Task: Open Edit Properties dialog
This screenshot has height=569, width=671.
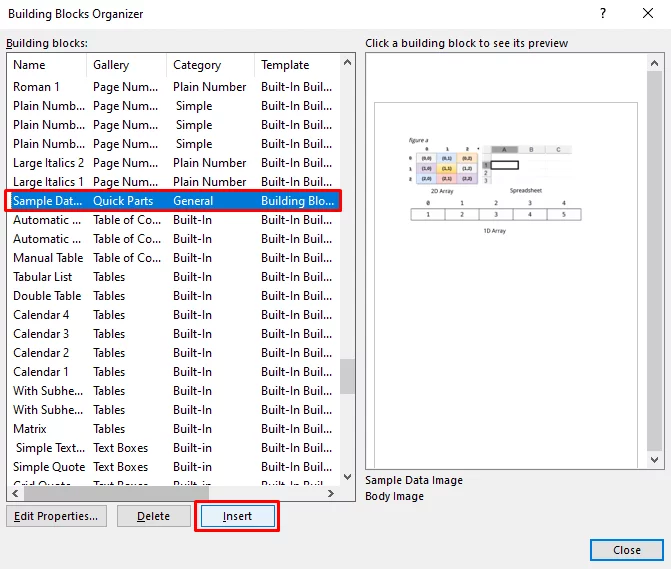Action: (x=56, y=516)
